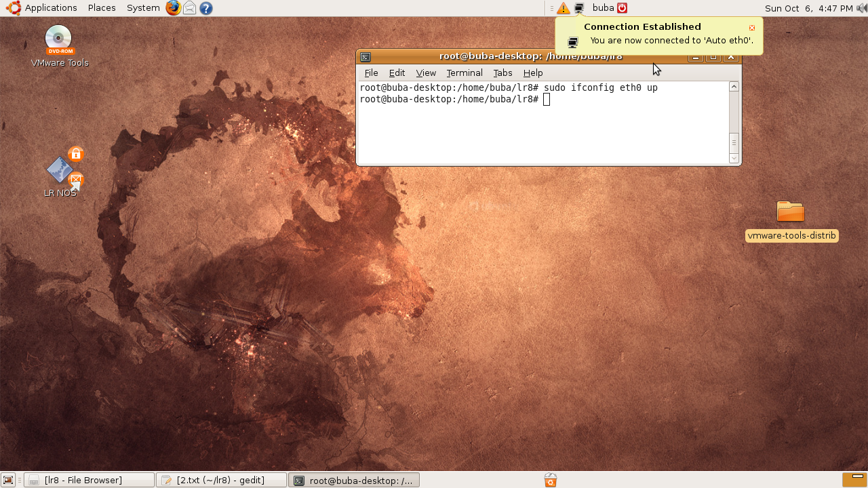Open the network manager tray icon
868x488 pixels.
coord(579,8)
